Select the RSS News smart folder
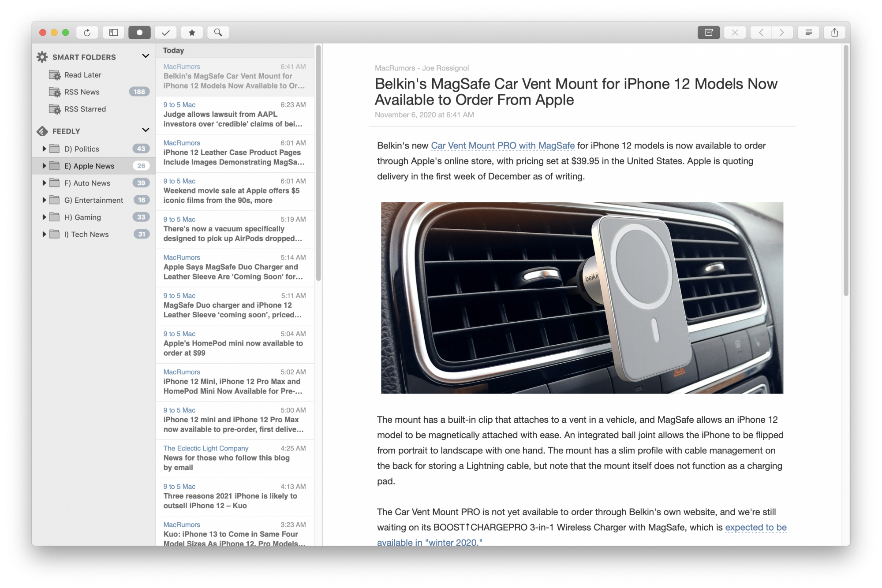This screenshot has width=882, height=588. coord(82,92)
